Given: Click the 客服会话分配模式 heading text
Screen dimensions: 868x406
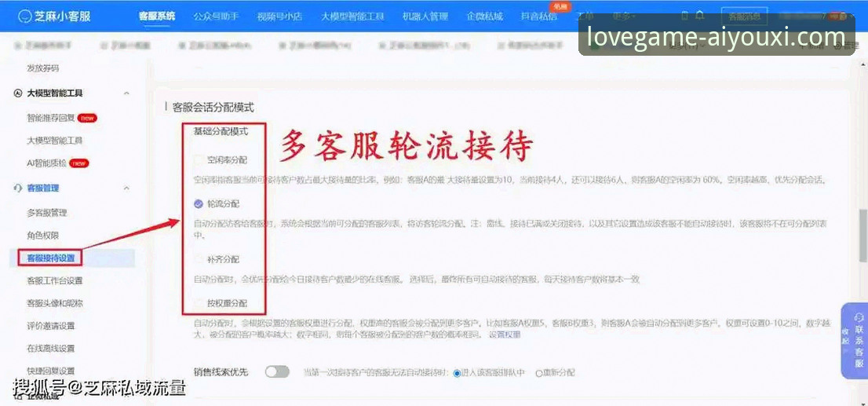Looking at the screenshot, I should [213, 108].
